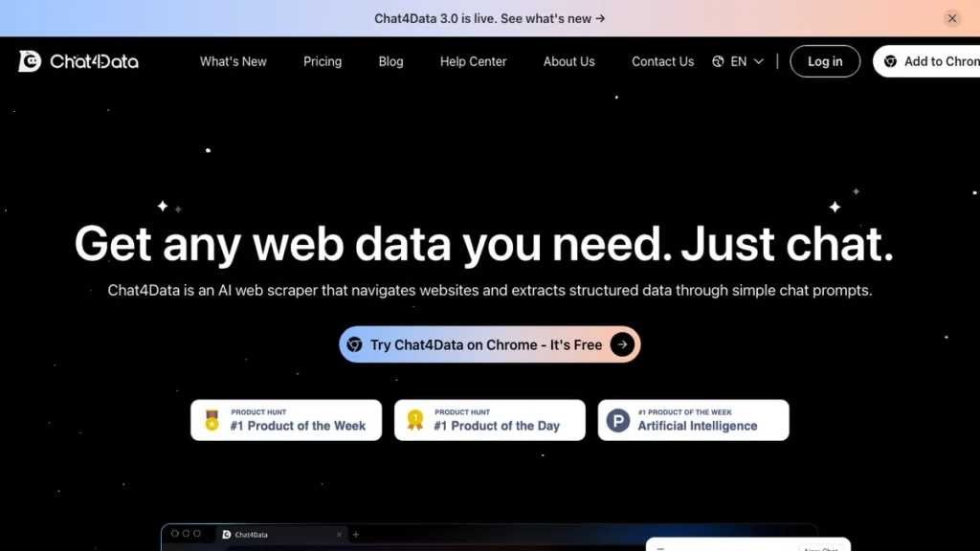
Task: Open the Chat4Data 3.0 announcement link
Action: pyautogui.click(x=489, y=19)
